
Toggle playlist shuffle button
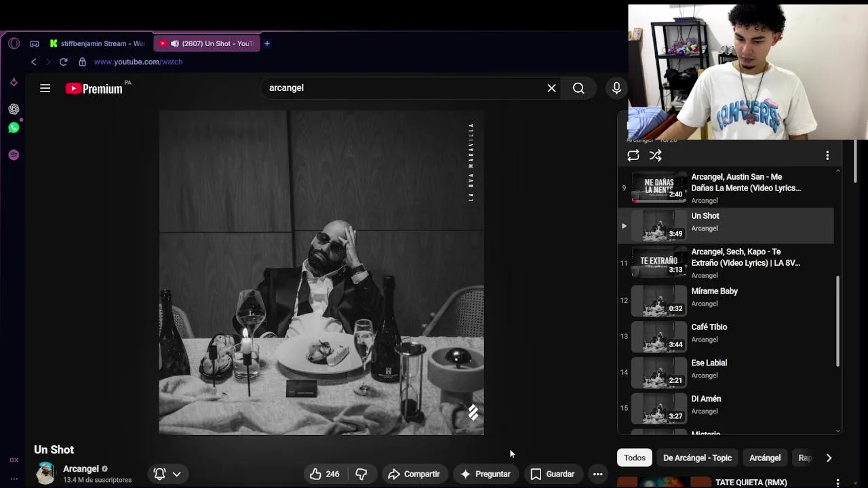(x=655, y=156)
